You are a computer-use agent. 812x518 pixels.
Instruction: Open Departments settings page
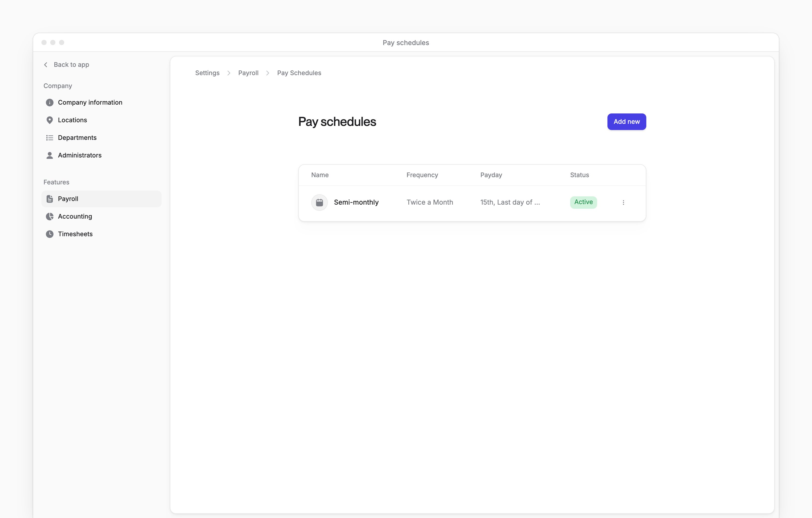point(102,138)
